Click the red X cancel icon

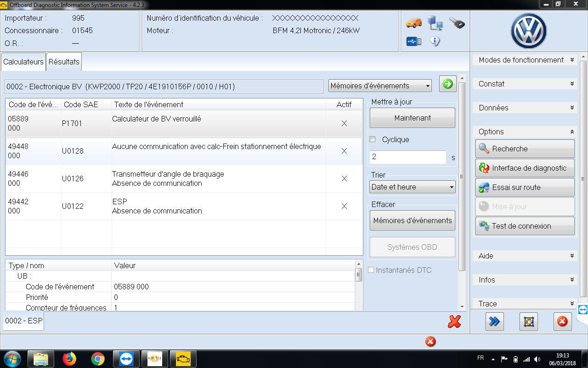click(x=454, y=322)
